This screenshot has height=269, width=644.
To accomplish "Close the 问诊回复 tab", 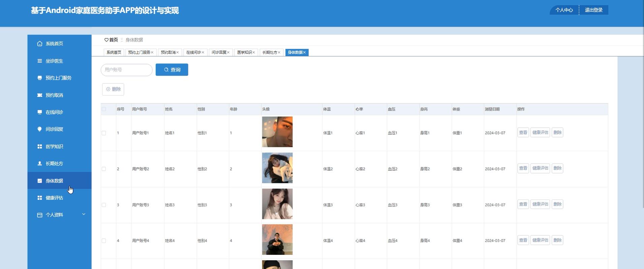I will pos(228,52).
